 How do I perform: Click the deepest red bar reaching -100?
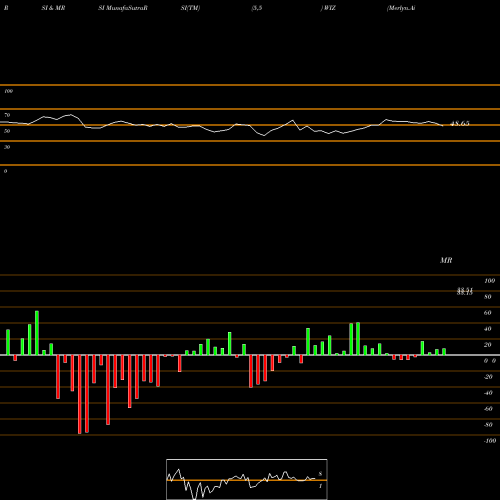pos(79,394)
